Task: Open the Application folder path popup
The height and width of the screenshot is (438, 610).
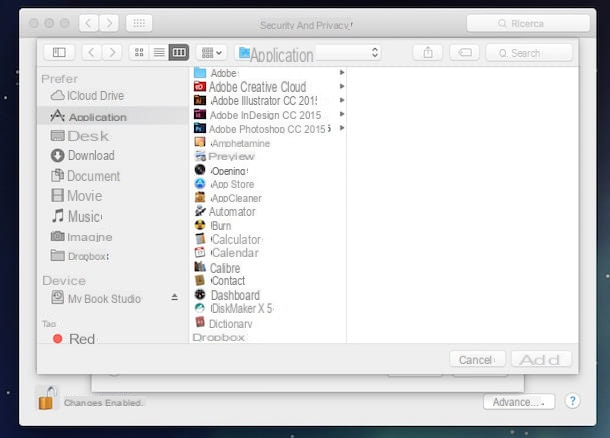Action: click(x=309, y=53)
